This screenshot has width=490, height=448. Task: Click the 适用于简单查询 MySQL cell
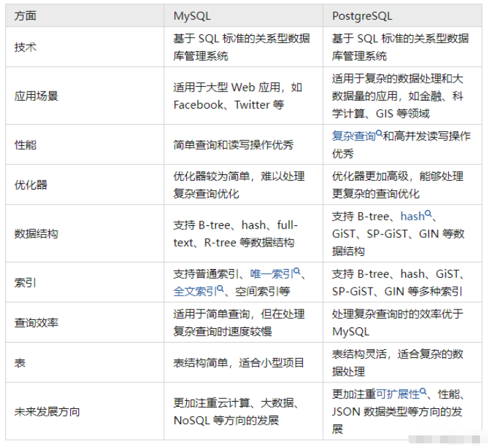pyautogui.click(x=243, y=322)
